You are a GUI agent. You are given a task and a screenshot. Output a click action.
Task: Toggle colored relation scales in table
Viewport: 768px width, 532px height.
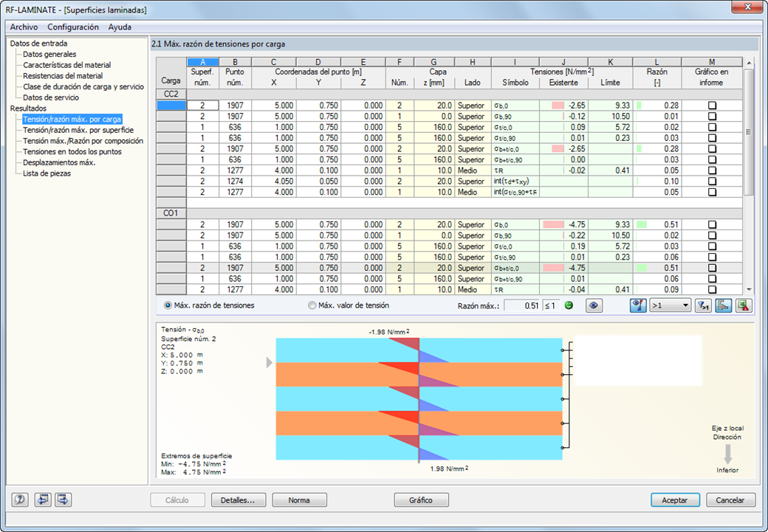click(x=638, y=305)
